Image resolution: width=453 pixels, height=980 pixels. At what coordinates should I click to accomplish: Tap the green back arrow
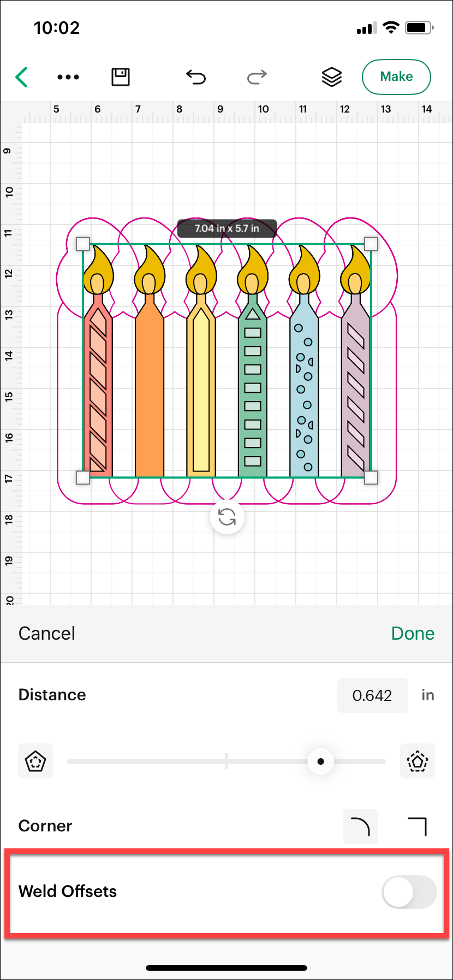22,77
